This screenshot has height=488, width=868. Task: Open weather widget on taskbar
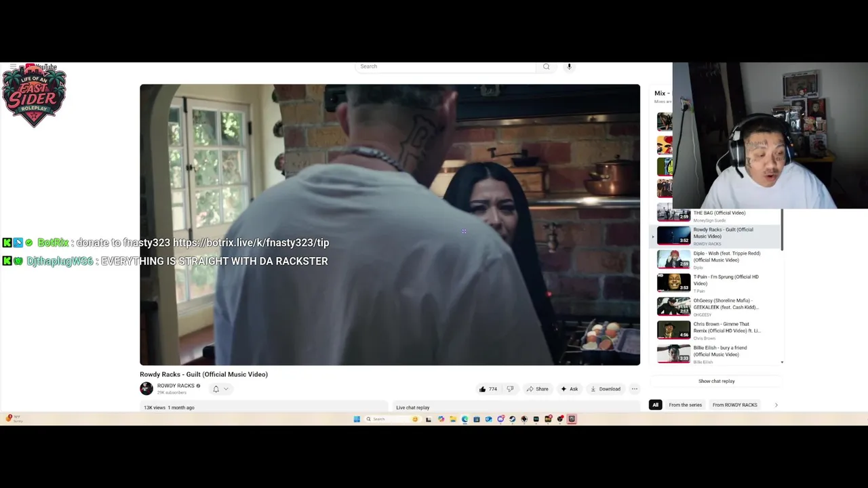(14, 419)
